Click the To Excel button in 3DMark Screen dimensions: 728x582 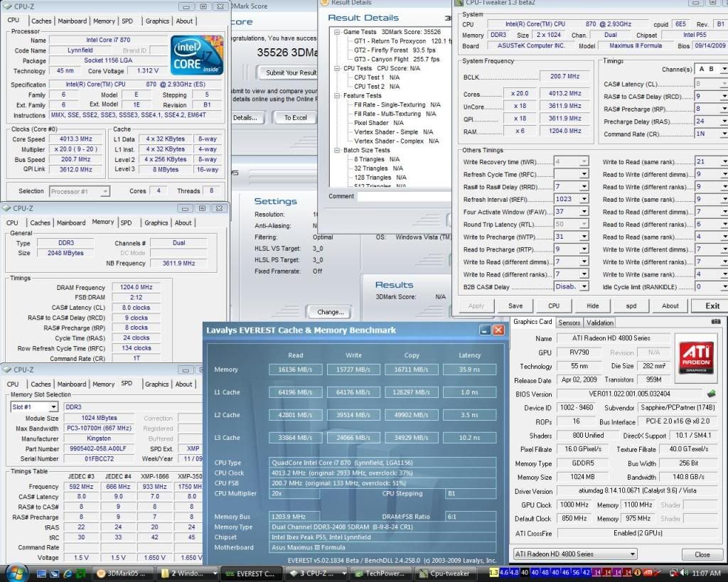coord(296,117)
